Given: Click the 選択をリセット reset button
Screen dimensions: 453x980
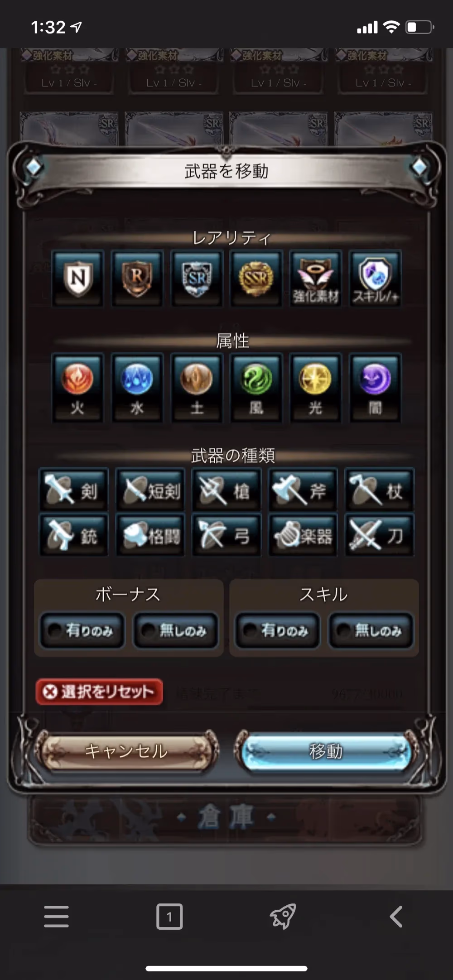Looking at the screenshot, I should 99,692.
